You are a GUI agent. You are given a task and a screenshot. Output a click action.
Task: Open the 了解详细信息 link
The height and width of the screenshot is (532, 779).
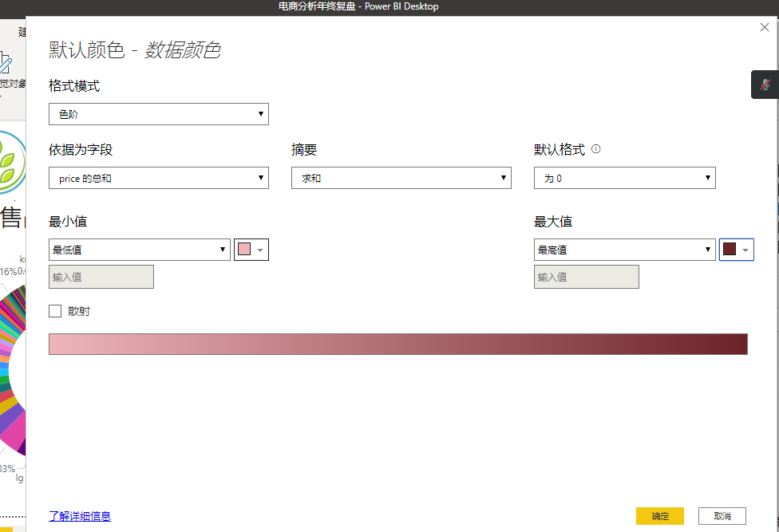tap(80, 516)
